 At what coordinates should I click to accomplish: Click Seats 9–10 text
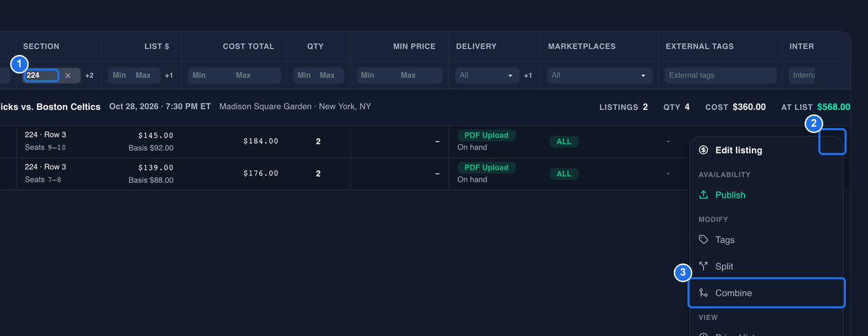click(45, 147)
